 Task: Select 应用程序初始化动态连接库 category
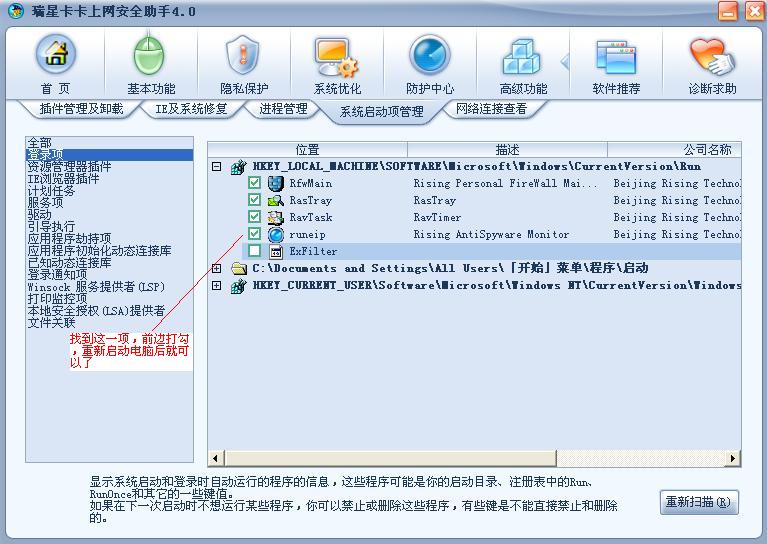tap(99, 250)
